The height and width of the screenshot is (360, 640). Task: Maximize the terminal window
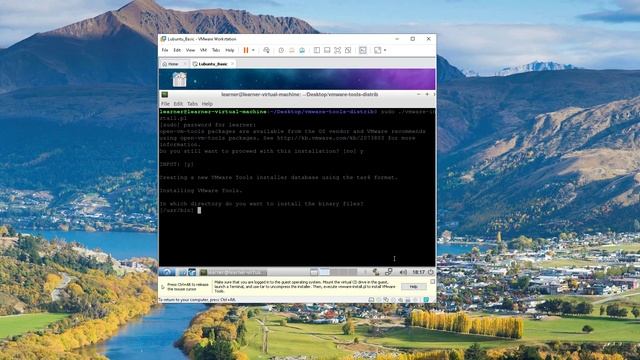coord(427,94)
